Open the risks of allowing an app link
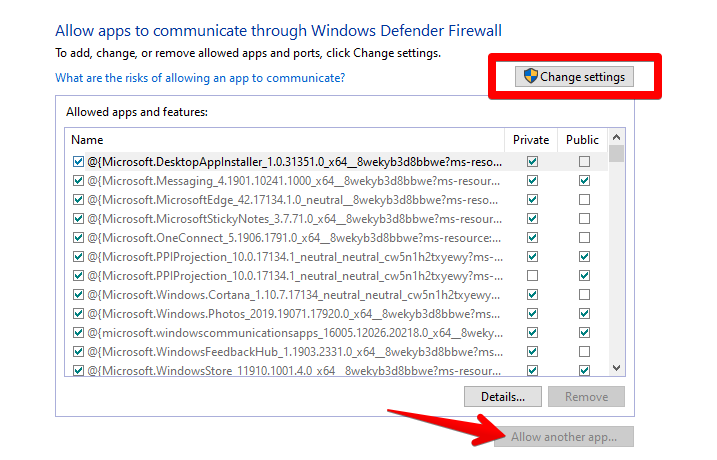The image size is (717, 460). [x=200, y=78]
